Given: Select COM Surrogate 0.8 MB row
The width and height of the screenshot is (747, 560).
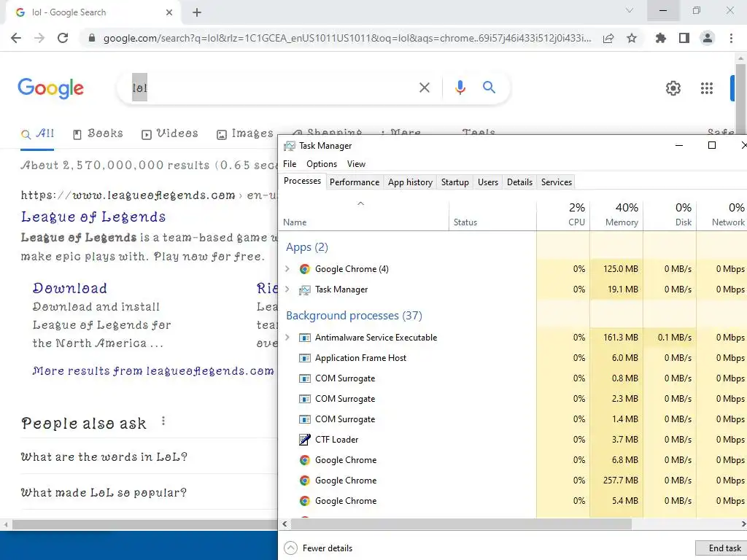Looking at the screenshot, I should point(513,378).
